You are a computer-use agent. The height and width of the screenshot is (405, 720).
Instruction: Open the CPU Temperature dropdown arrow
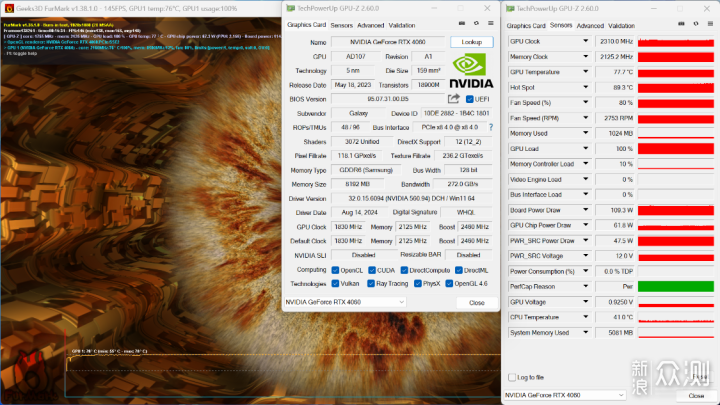click(585, 317)
